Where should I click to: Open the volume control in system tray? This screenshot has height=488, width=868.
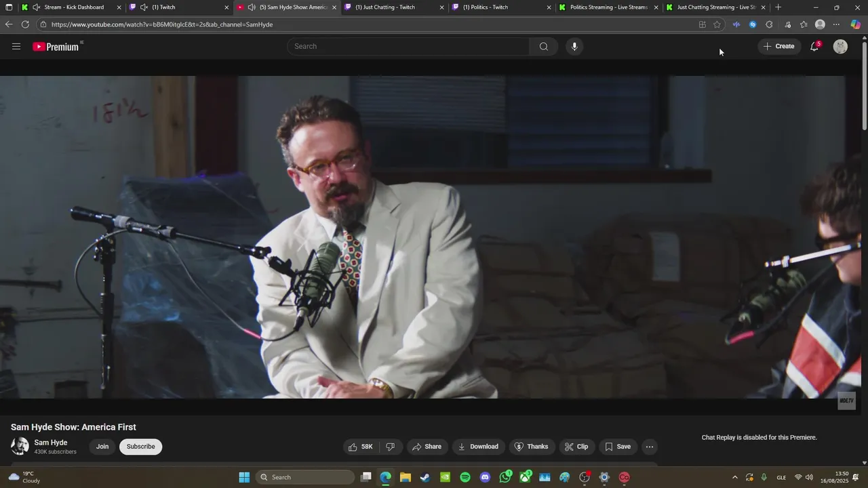[810, 477]
